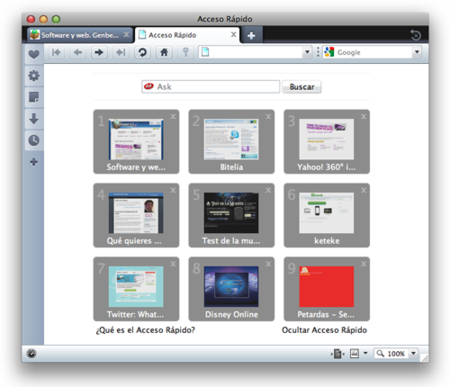
Task: Close the Acceso Rápido tab
Action: (x=234, y=35)
